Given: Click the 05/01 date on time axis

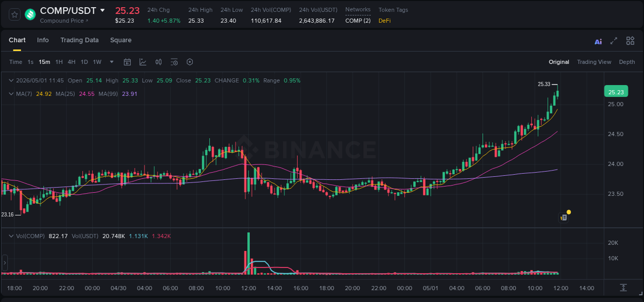Looking at the screenshot, I should tap(430, 288).
